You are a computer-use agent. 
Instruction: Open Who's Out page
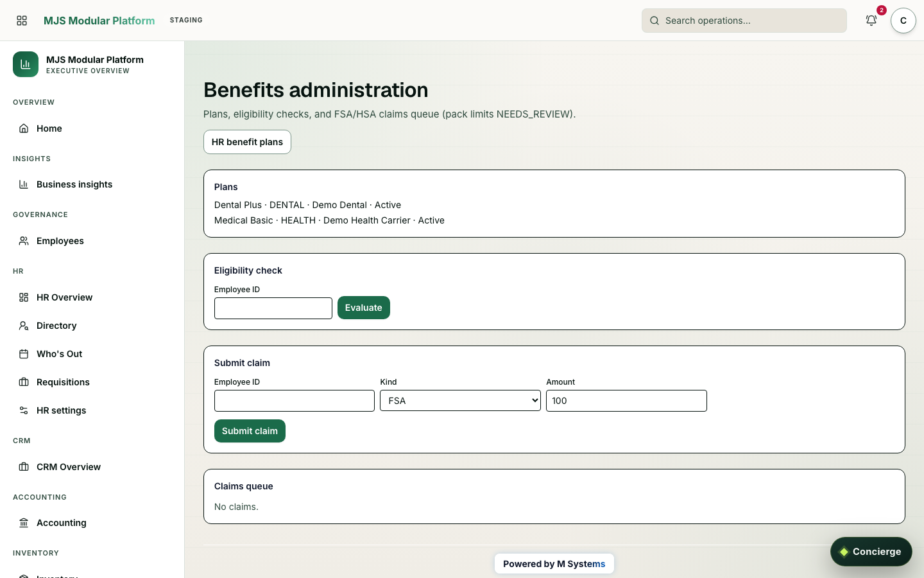(92, 354)
